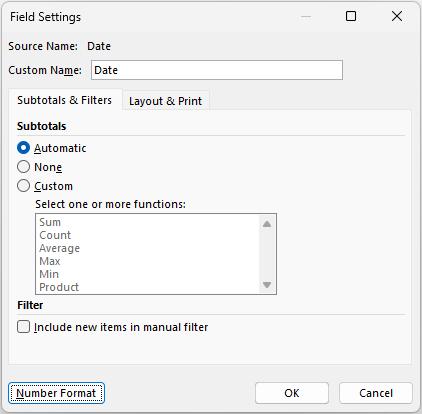Click the functions list down arrow
Screen dimensions: 422x414
coord(267,285)
